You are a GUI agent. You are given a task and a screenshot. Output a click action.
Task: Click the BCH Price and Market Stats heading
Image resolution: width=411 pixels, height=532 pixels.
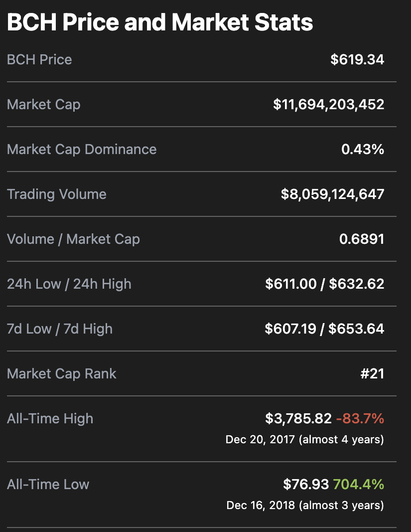click(160, 22)
